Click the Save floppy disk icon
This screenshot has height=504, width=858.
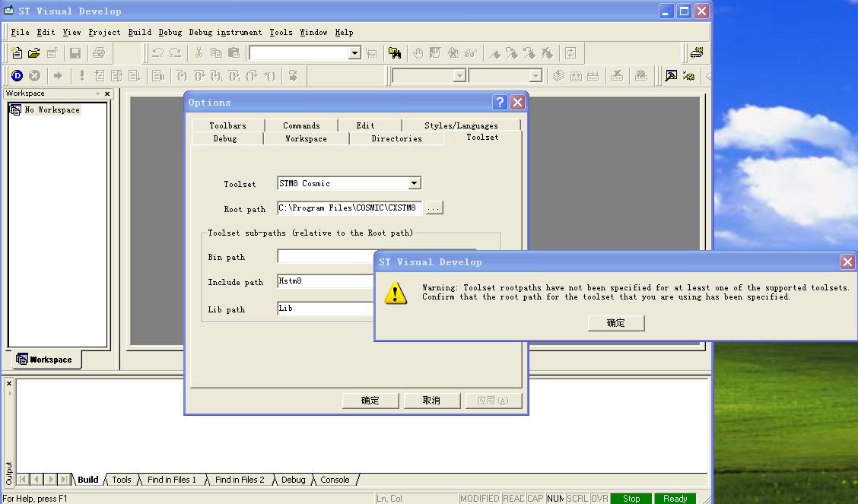click(75, 53)
